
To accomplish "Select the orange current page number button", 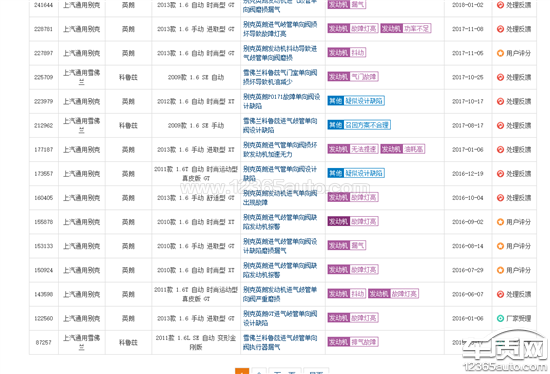I will [x=242, y=371].
